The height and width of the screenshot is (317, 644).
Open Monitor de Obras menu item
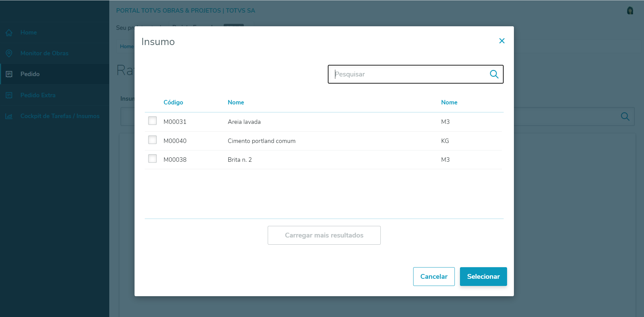coord(44,53)
